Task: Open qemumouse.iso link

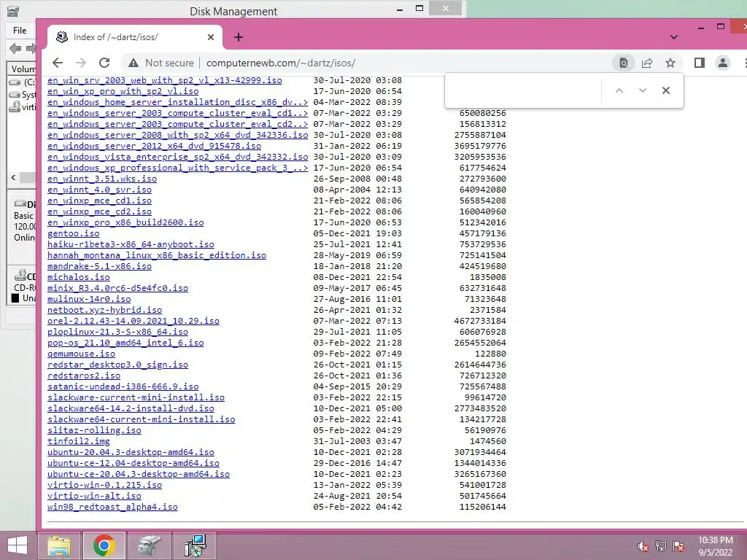Action: (81, 354)
